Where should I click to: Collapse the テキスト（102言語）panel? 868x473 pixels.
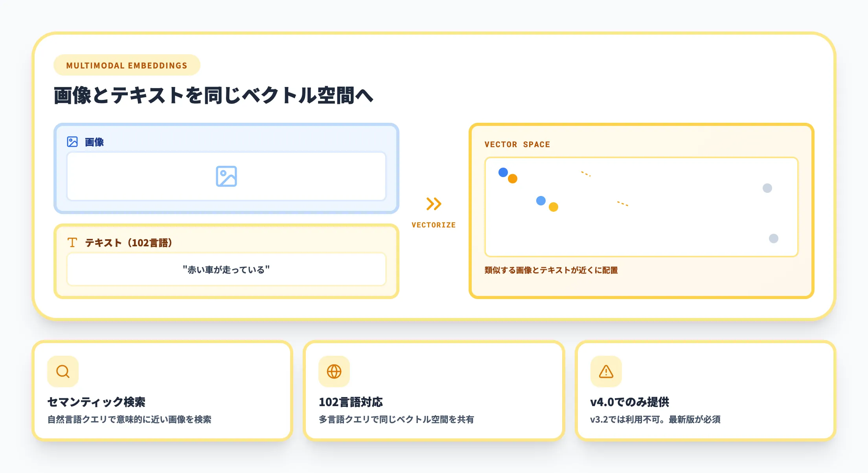(227, 260)
